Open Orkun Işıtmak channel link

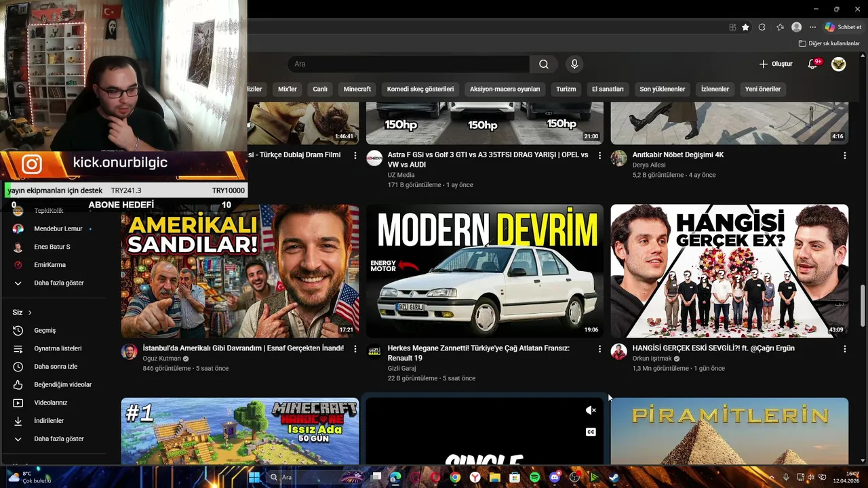(x=652, y=359)
